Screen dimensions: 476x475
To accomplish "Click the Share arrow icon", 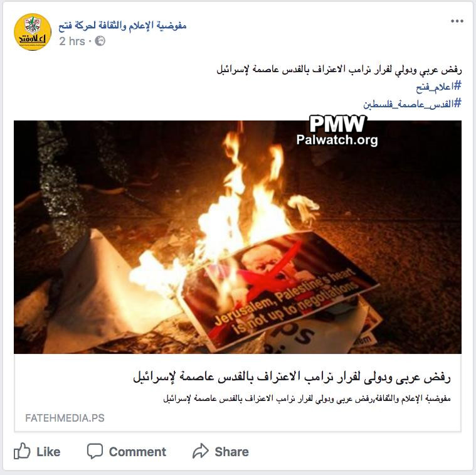I will 201,451.
